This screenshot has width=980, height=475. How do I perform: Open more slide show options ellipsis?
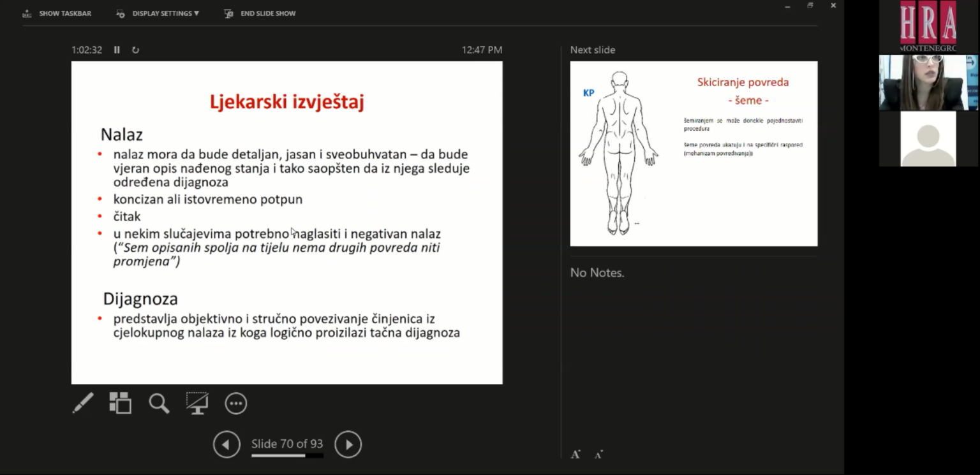pyautogui.click(x=236, y=403)
